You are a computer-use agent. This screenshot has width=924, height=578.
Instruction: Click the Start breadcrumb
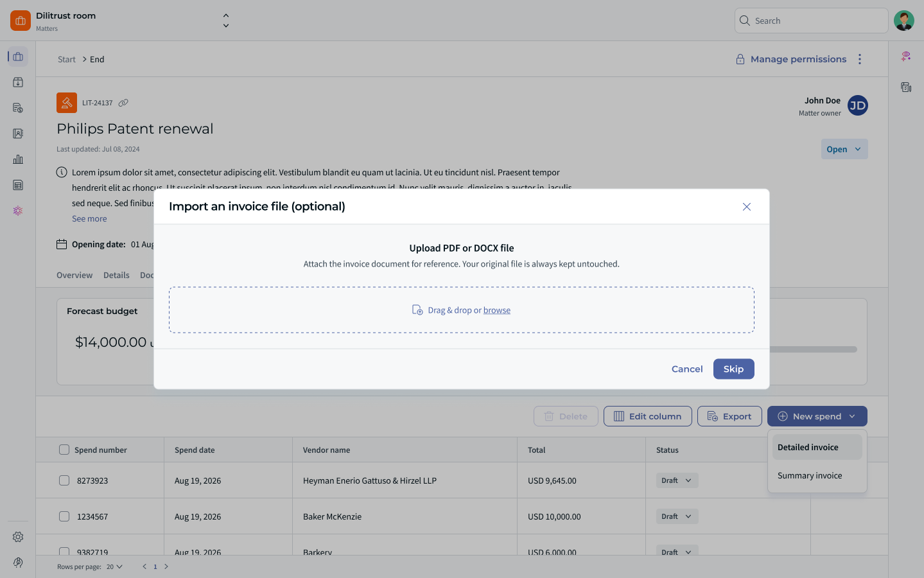coord(67,59)
